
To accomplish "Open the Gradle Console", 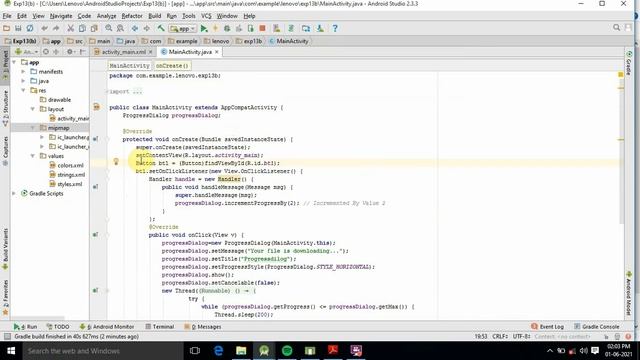I will [596, 327].
